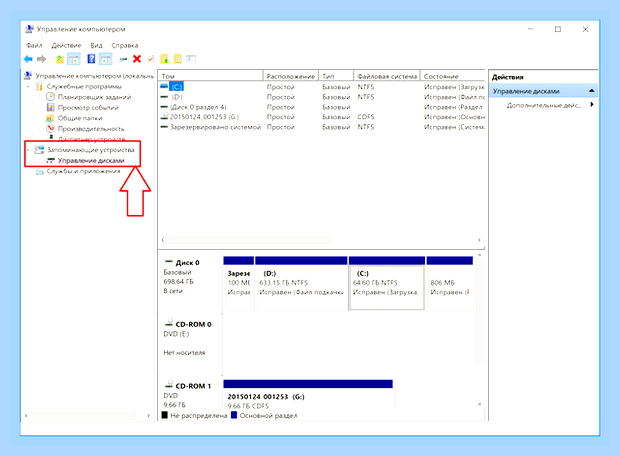Open the Дополнительные действия submenu arrow
620x456 pixels.
592,104
